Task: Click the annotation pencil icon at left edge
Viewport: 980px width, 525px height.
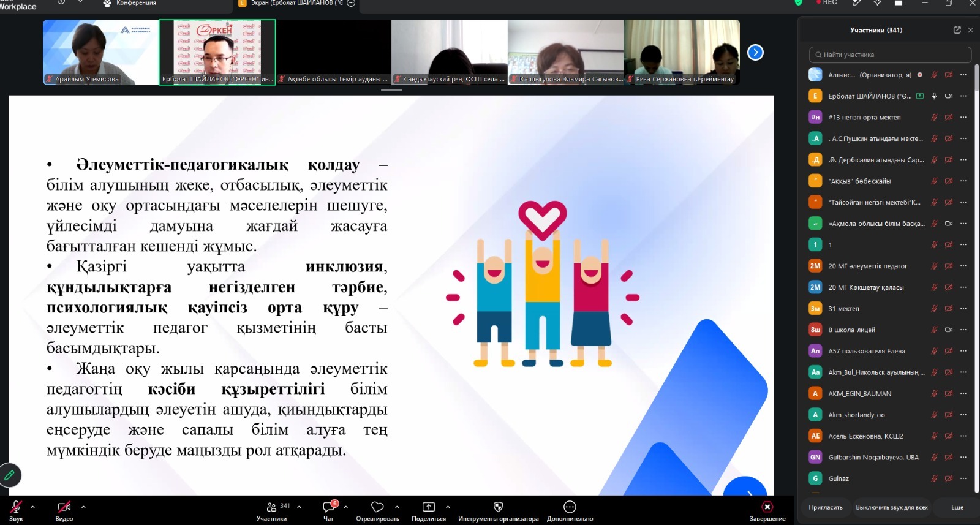Action: pyautogui.click(x=10, y=475)
